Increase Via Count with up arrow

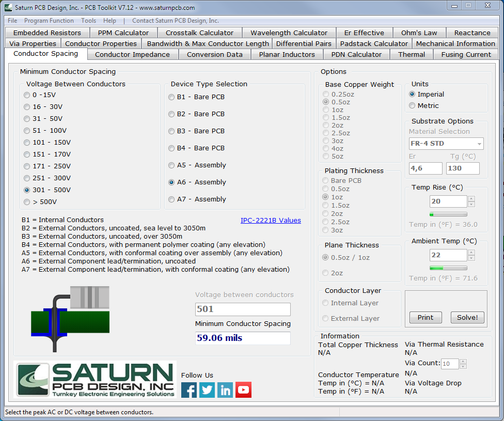pos(463,361)
